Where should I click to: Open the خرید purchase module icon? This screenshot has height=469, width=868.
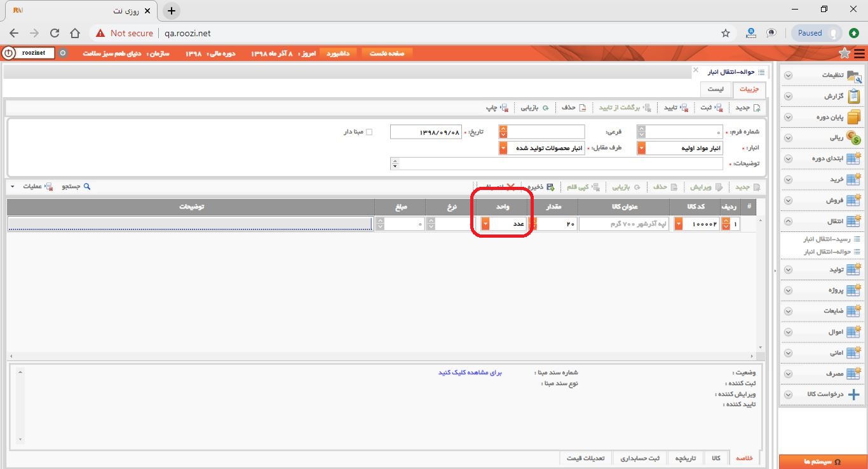(x=854, y=180)
